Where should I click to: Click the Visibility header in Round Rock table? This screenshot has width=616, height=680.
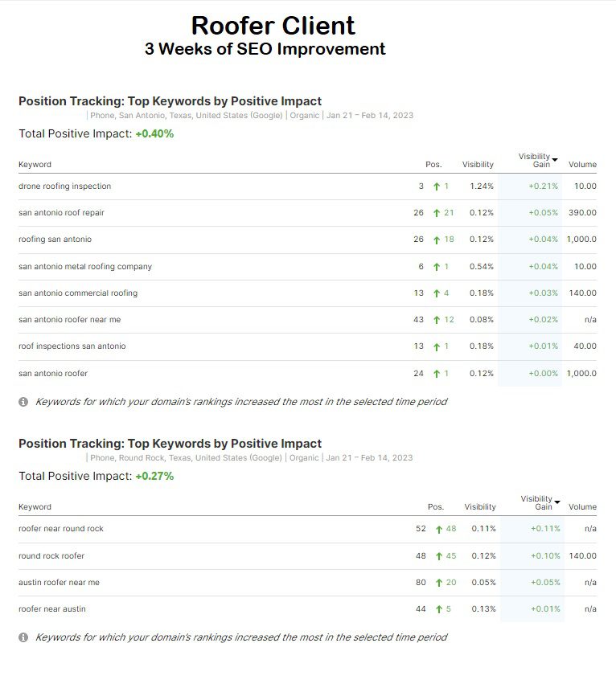480,507
